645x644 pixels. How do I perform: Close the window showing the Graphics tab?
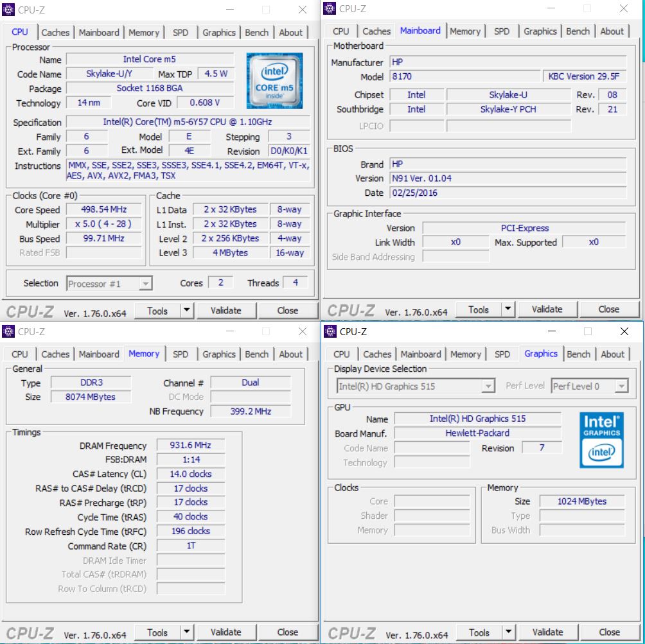coord(624,331)
